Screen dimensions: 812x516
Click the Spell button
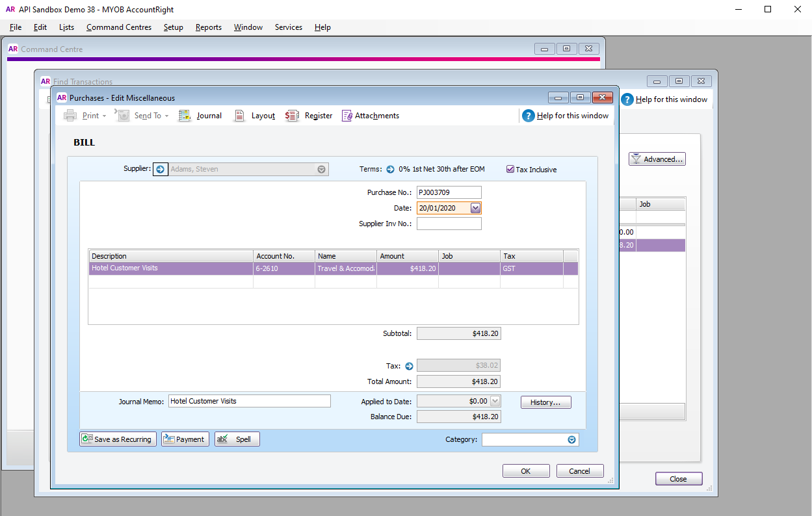pos(237,439)
